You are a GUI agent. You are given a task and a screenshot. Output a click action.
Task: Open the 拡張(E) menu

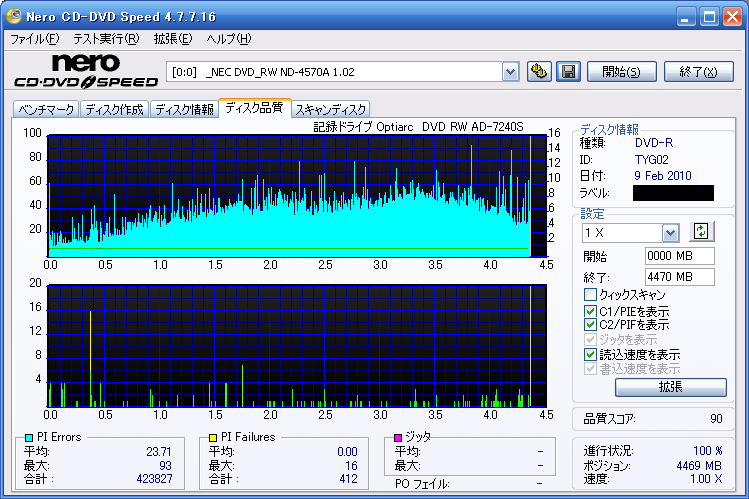click(173, 39)
